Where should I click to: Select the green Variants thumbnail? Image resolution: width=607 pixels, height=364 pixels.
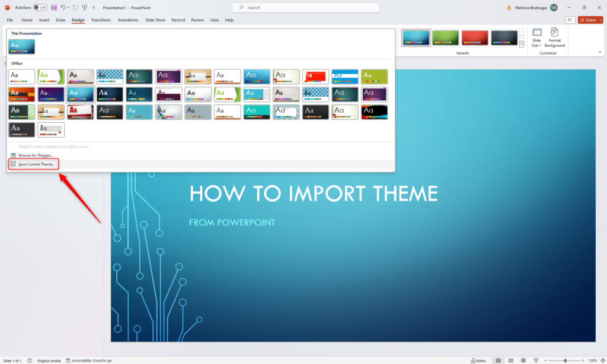(445, 37)
